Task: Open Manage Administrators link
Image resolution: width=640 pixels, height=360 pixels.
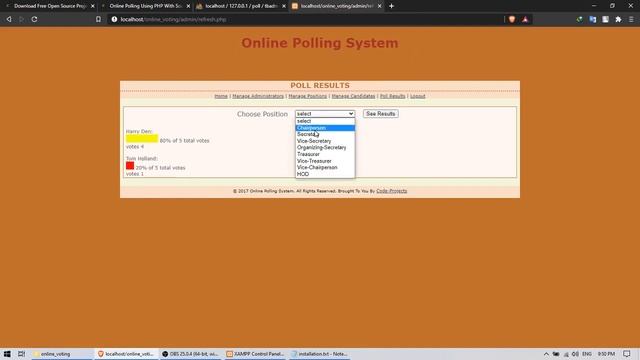Action: coord(258,96)
